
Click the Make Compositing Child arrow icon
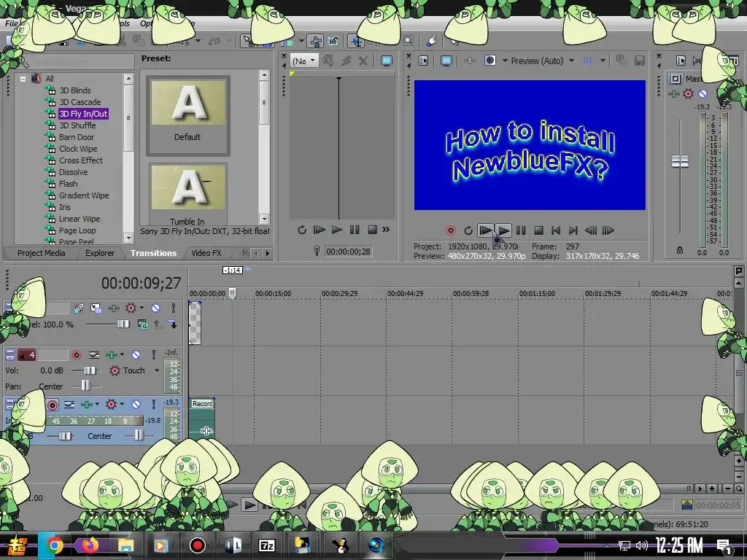[173, 324]
